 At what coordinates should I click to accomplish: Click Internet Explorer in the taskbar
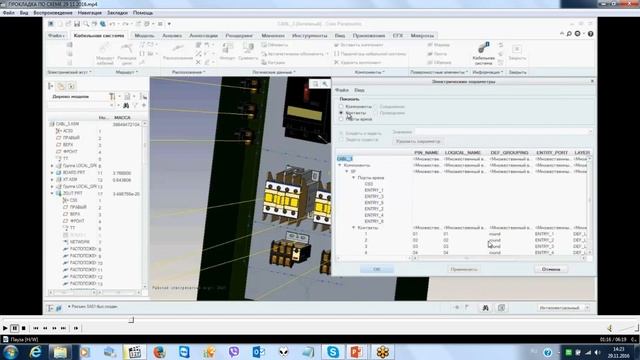tap(36, 352)
